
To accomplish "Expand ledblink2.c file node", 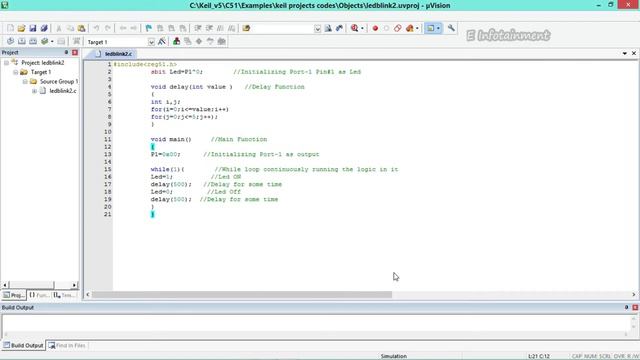I will tap(34, 91).
